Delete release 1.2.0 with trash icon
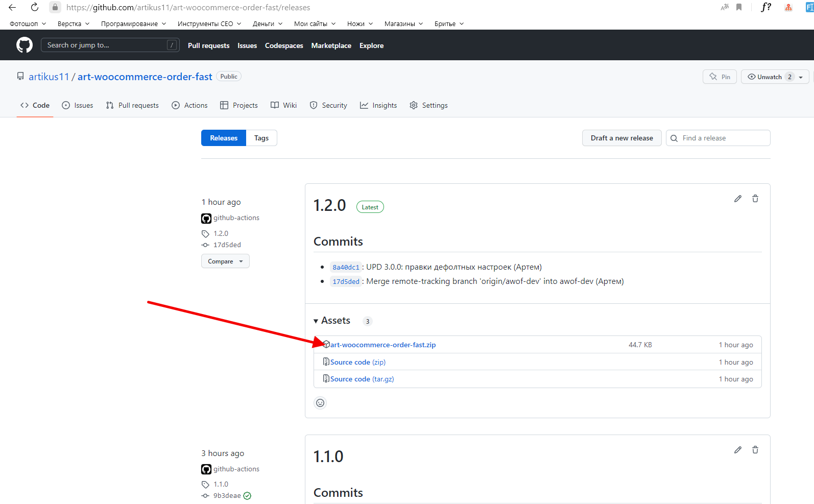 755,199
